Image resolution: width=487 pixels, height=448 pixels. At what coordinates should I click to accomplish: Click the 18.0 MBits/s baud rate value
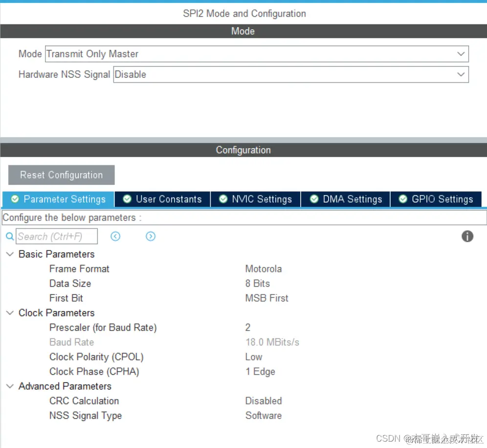[272, 342]
